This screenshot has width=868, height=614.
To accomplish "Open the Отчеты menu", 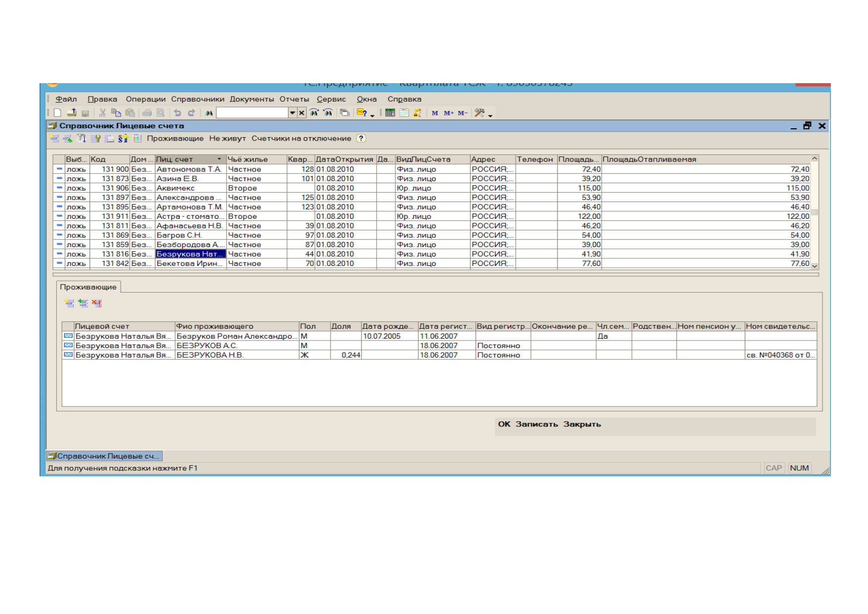I will (x=294, y=99).
